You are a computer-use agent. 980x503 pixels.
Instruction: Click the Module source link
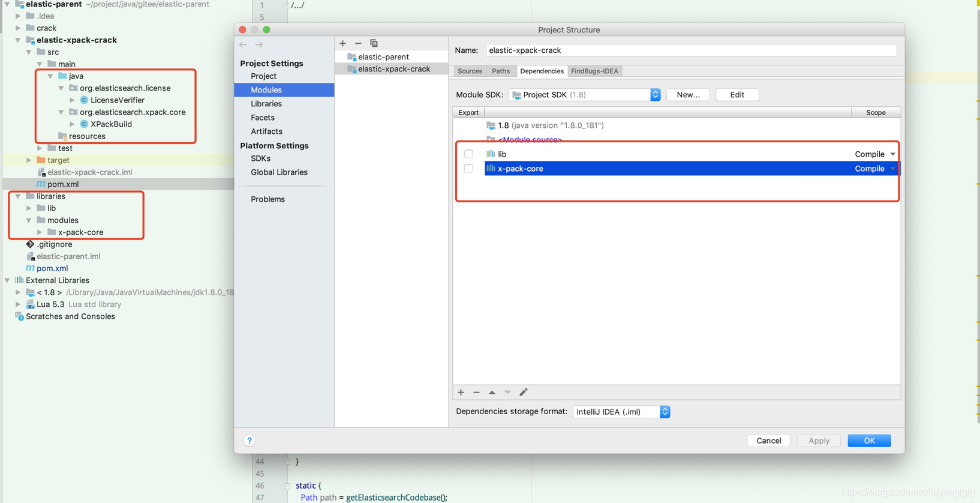530,140
